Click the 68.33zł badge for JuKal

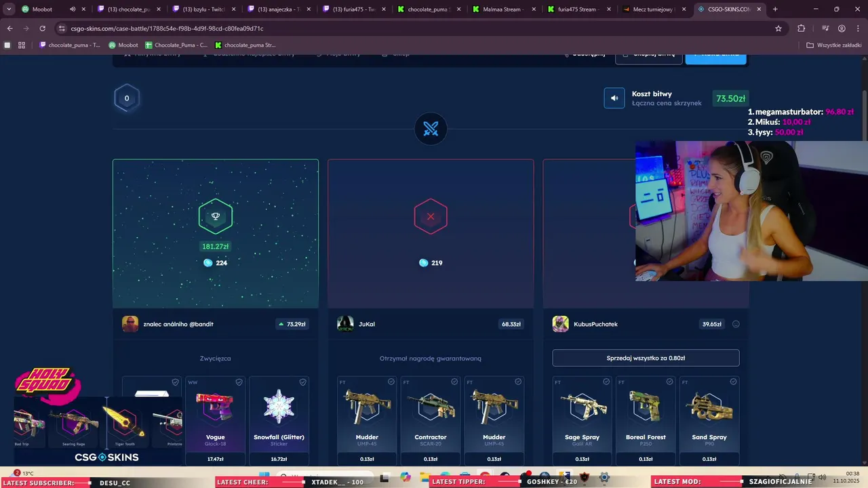click(x=511, y=324)
